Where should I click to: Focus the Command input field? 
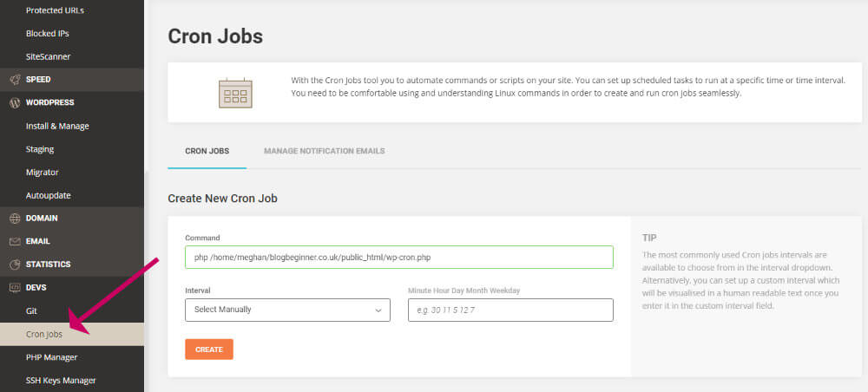[398, 257]
